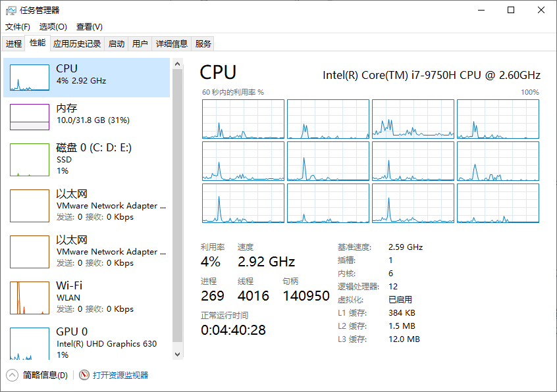Screen dimensions: 557x392
Task: Switch to the 进程 tab
Action: (x=14, y=43)
